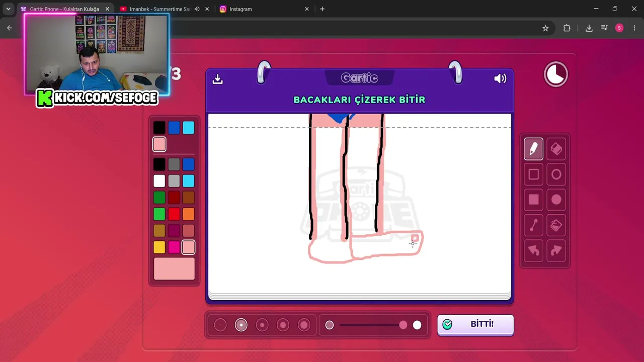Choose the empty ellipse shape tool
This screenshot has height=362, width=644.
click(x=556, y=174)
